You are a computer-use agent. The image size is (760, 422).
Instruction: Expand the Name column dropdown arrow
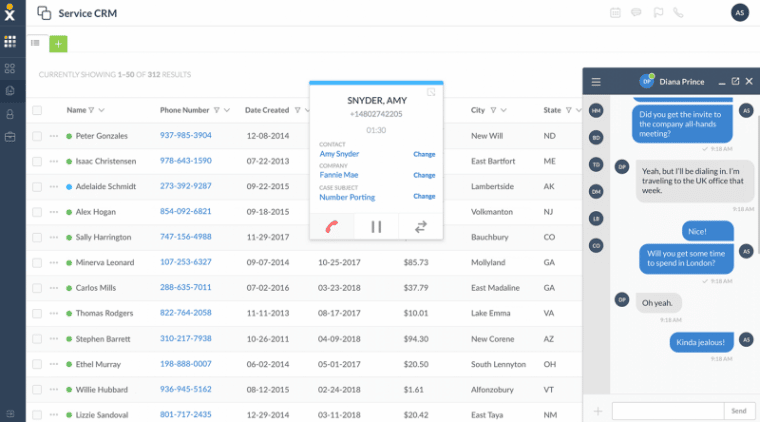pos(104,111)
